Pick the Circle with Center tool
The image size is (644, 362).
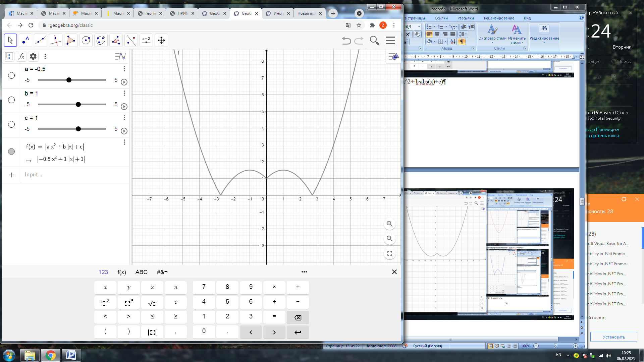(x=86, y=40)
